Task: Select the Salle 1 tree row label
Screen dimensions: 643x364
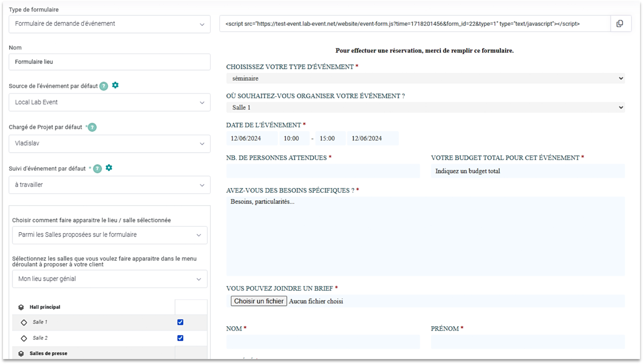Action: pos(40,322)
